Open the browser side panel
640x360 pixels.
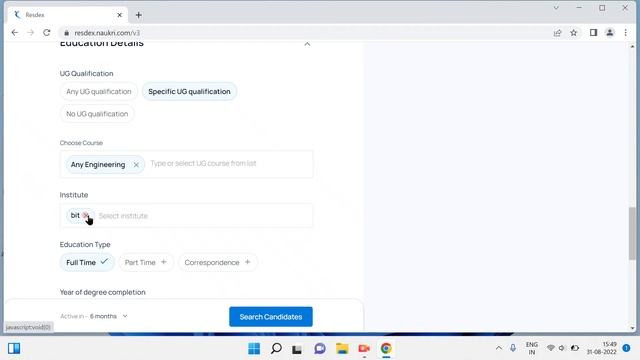point(593,33)
